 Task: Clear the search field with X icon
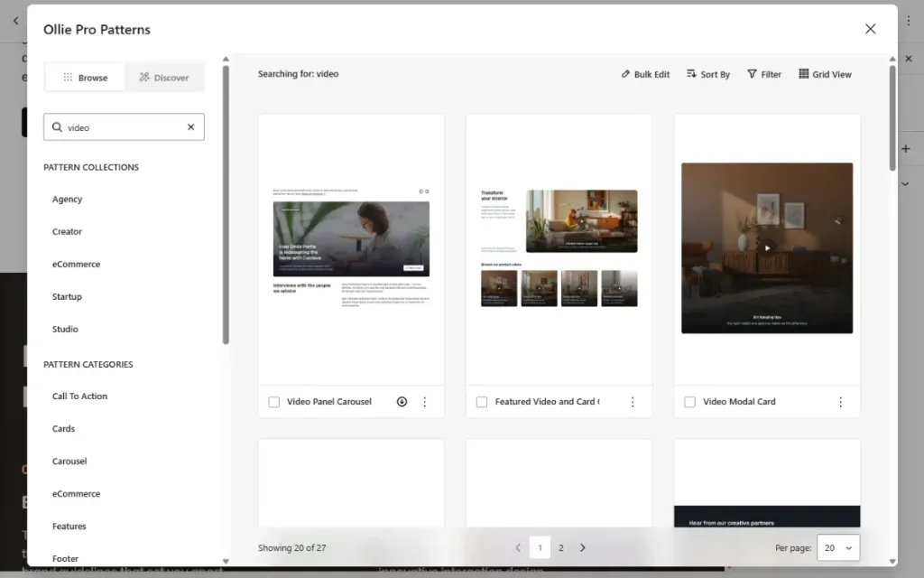click(191, 127)
